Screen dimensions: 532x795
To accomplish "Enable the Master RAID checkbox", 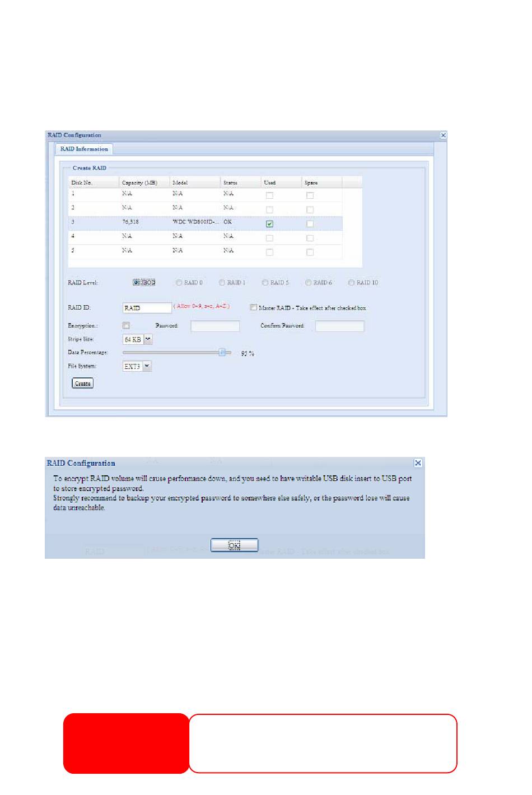I will (x=254, y=307).
